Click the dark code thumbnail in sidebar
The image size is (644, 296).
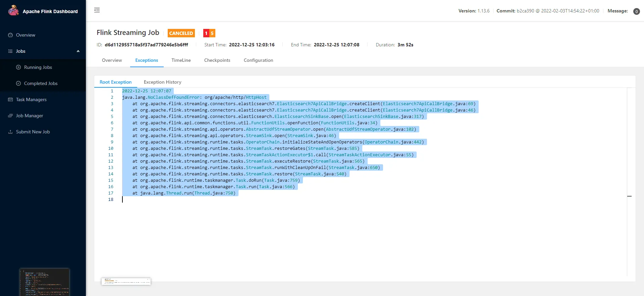[x=44, y=282]
